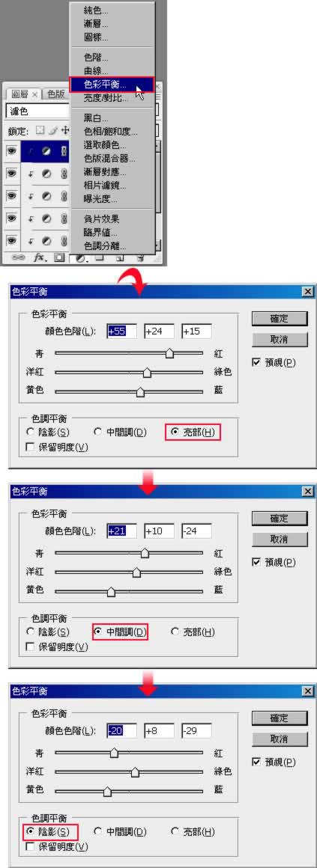Hide the top selected layer via its eye icon
This screenshot has width=317, height=868.
pyautogui.click(x=12, y=150)
